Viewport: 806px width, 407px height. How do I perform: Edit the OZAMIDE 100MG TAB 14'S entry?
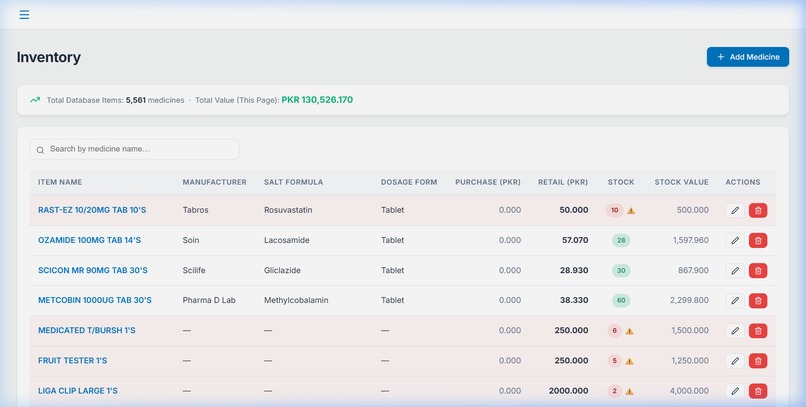click(x=735, y=240)
